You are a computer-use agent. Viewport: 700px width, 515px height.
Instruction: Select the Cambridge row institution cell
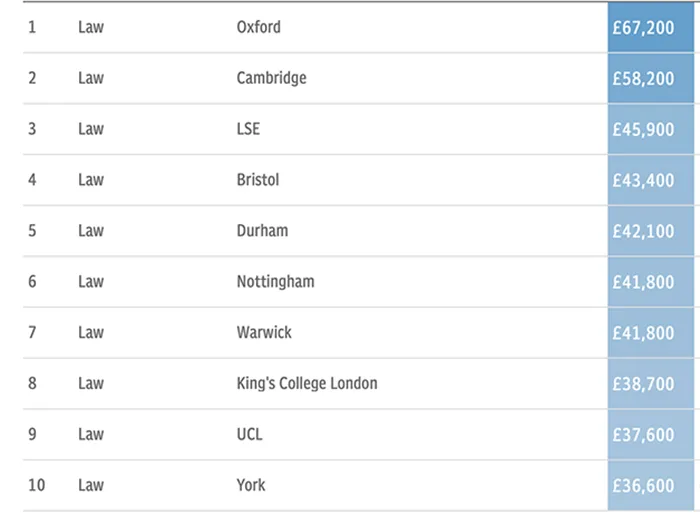(271, 78)
